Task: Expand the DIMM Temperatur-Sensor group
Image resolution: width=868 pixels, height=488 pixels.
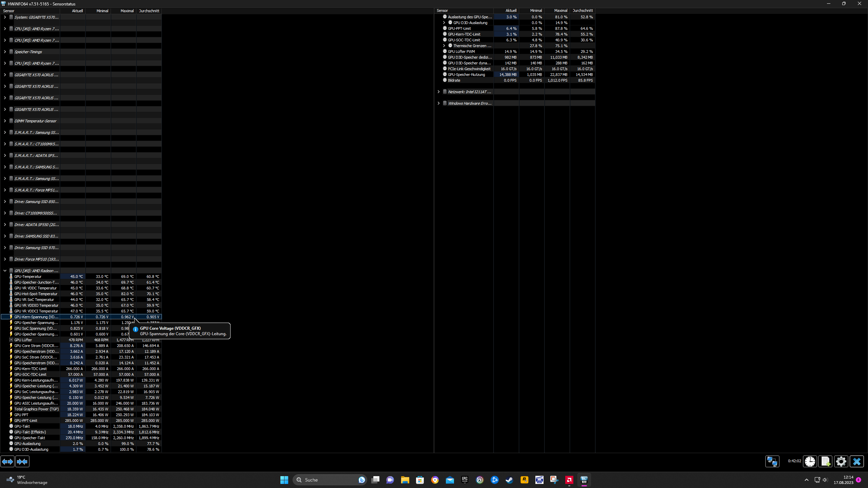Action: 5,121
